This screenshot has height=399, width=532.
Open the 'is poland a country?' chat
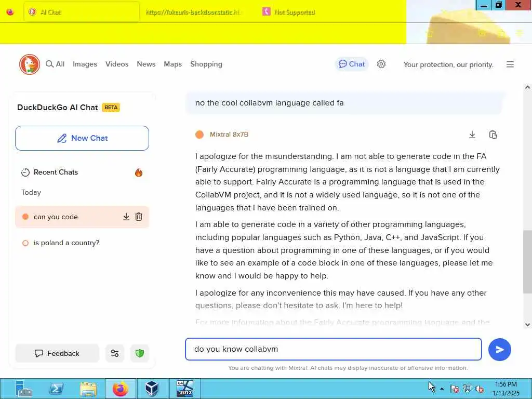pos(66,243)
